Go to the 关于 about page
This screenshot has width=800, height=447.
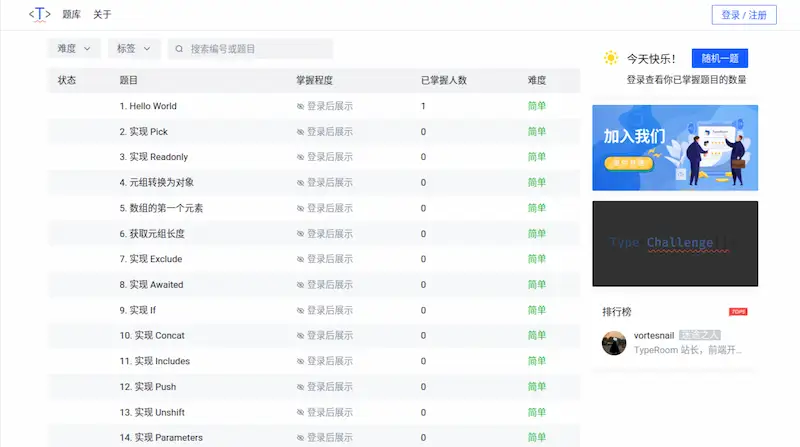[102, 15]
